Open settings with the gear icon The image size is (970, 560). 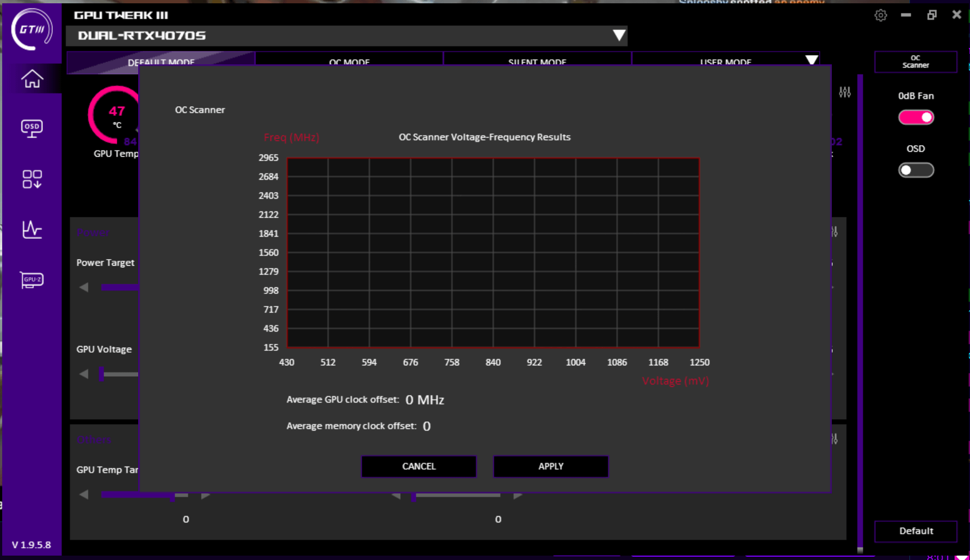pos(881,15)
